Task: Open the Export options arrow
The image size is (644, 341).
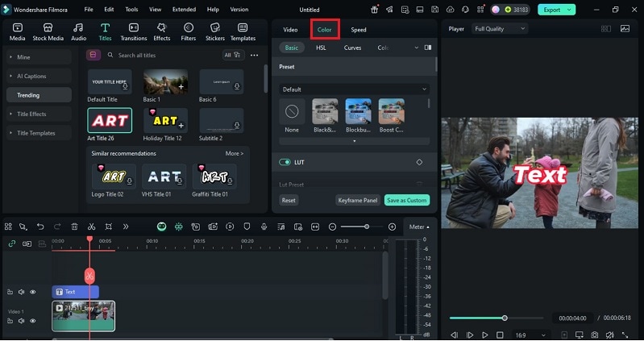Action: click(569, 10)
